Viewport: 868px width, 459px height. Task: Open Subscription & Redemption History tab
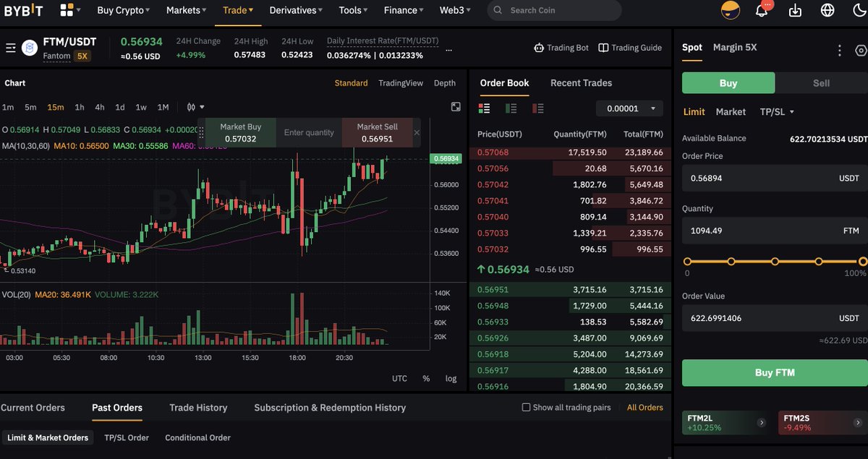pos(330,408)
